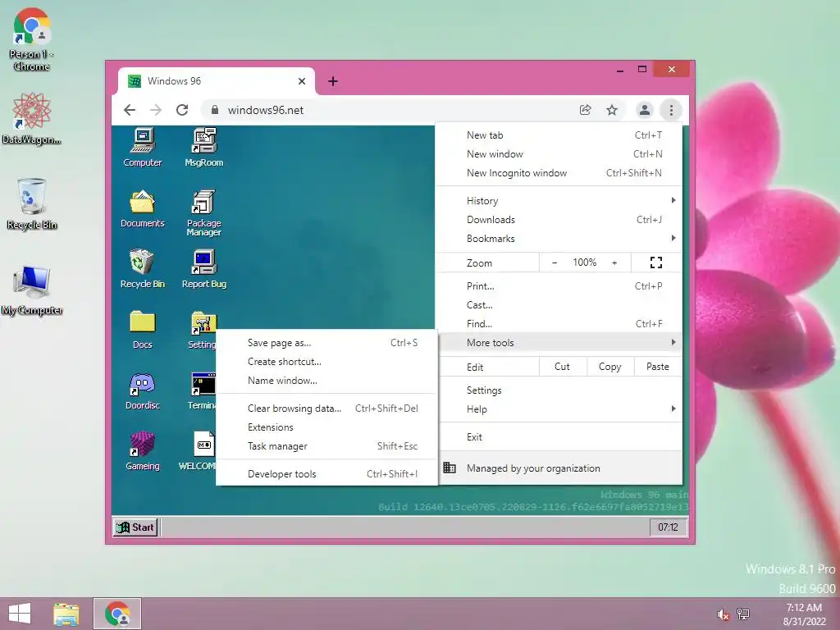Open the Chrome profile avatar button

(x=645, y=110)
